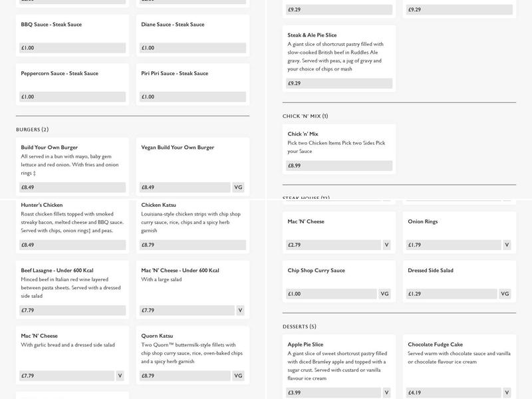Screen dimensions: 532x399
Task: Click the V badge on Chocolate Fudge Cake
Action: tap(507, 392)
